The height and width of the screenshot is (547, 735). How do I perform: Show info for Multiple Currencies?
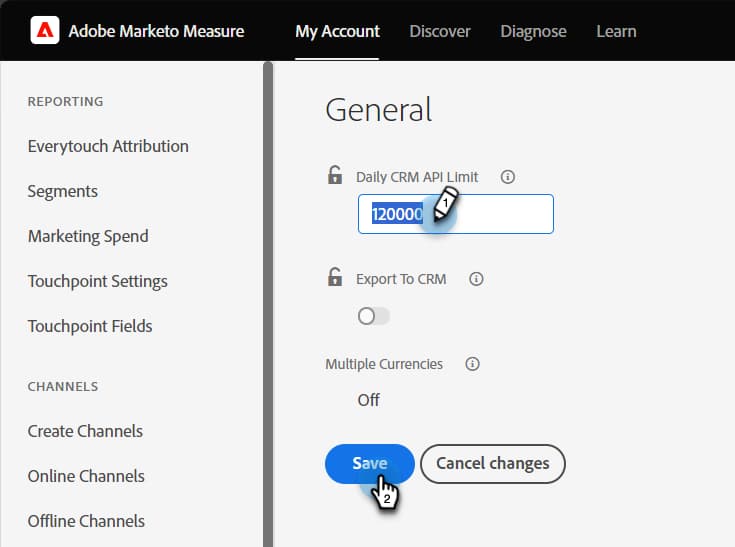click(x=472, y=364)
